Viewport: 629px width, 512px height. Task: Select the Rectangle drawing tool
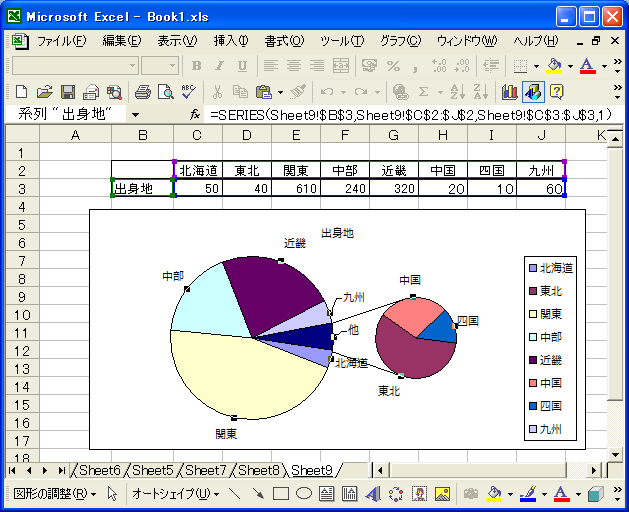[281, 494]
